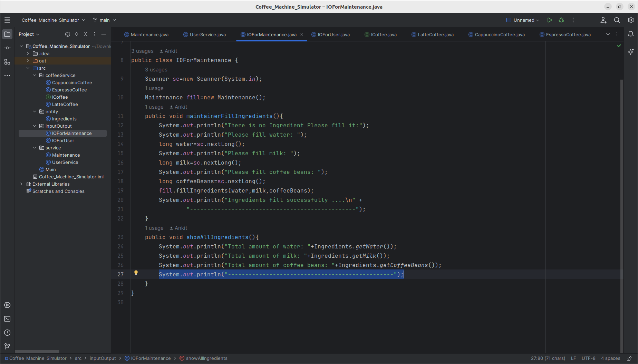Open the Problems tool window
The image size is (638, 364).
[x=7, y=333]
